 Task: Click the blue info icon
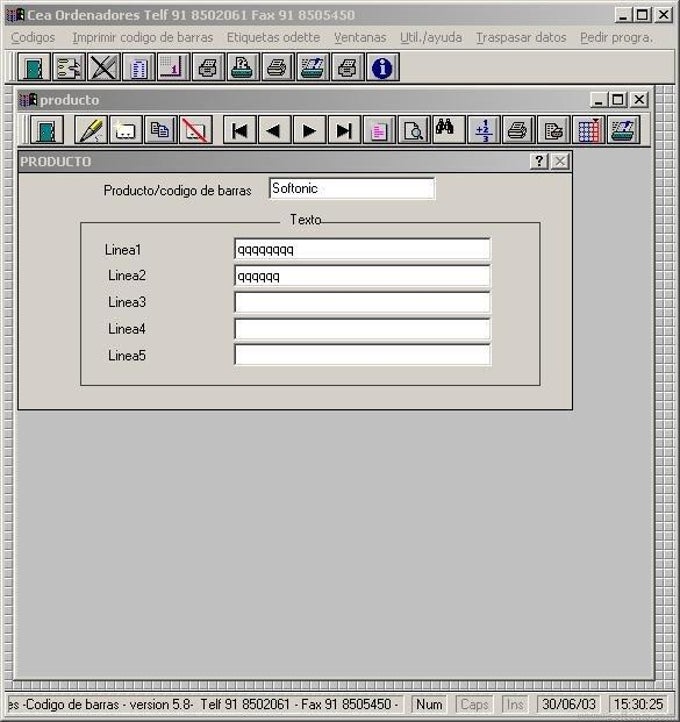pyautogui.click(x=382, y=68)
